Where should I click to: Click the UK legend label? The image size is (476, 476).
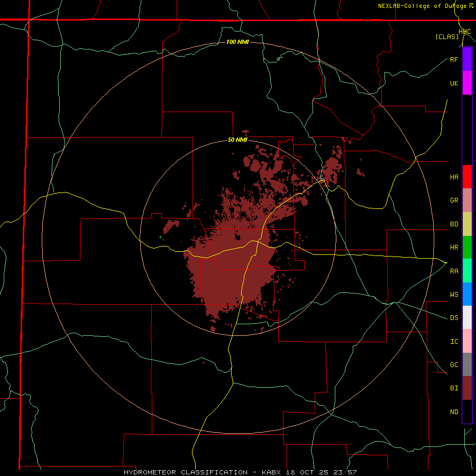pos(454,83)
